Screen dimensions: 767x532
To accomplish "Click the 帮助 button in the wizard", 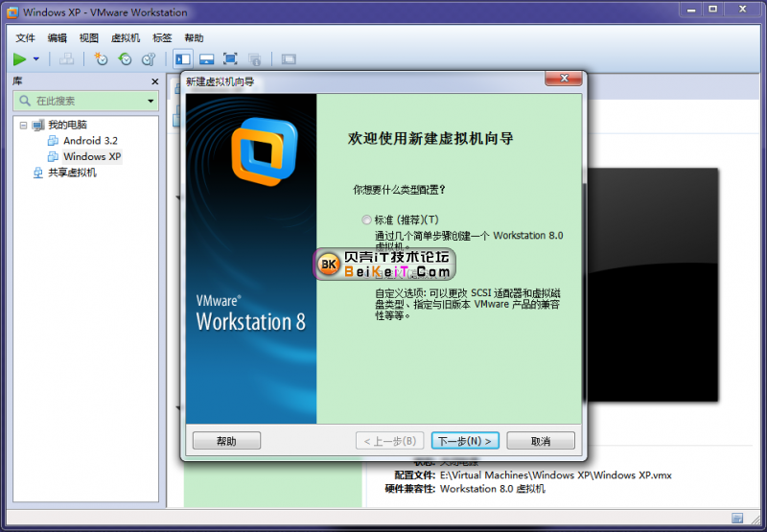I will tap(226, 441).
